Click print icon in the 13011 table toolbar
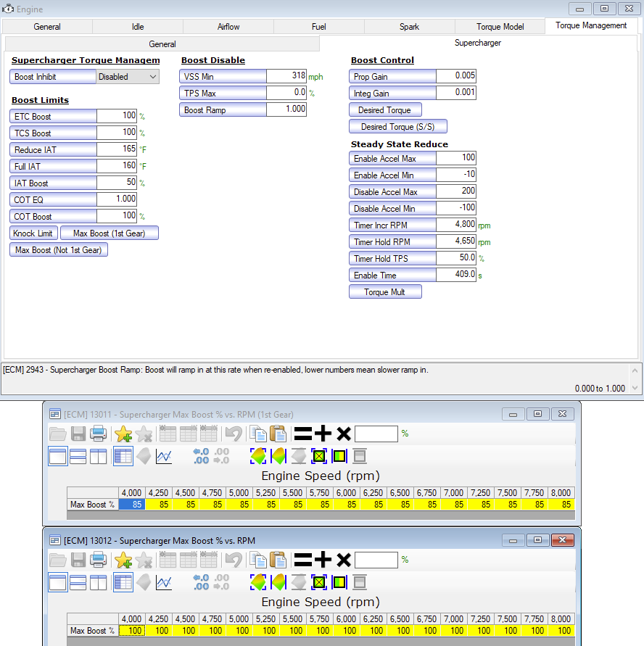This screenshot has height=646, width=644. [99, 434]
